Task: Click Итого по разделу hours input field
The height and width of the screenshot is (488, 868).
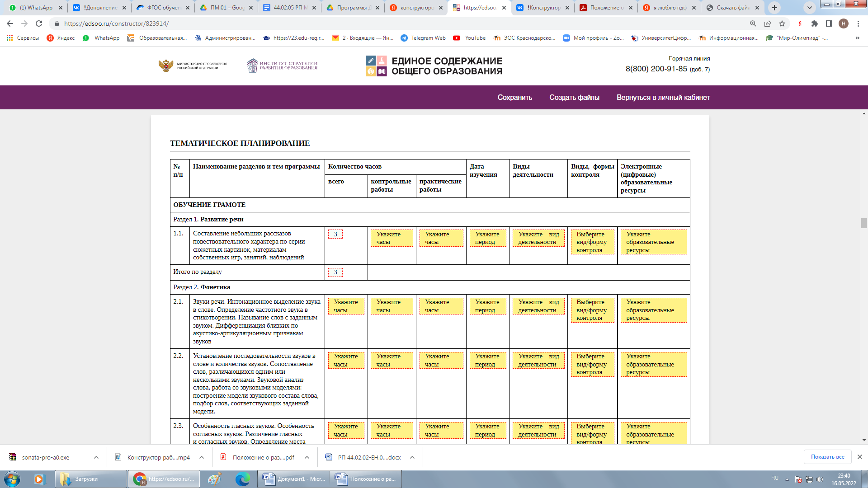Action: point(335,272)
